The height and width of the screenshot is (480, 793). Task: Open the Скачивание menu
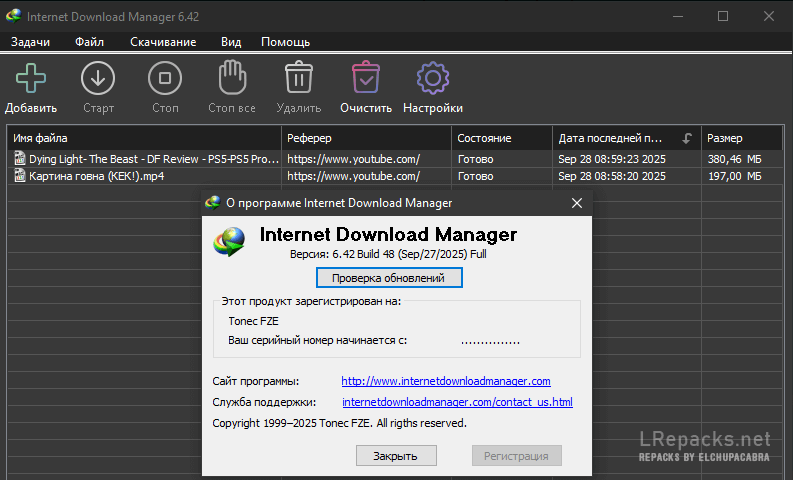coord(162,42)
